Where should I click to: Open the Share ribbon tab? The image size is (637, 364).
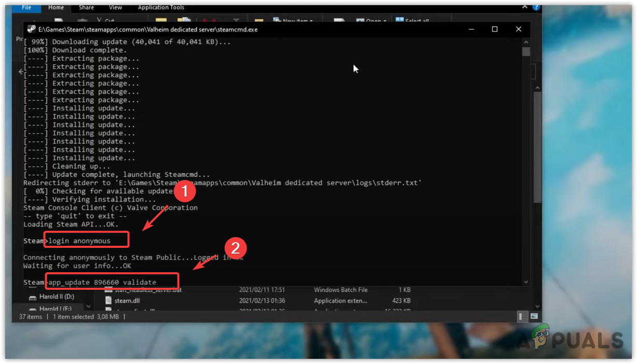(86, 7)
